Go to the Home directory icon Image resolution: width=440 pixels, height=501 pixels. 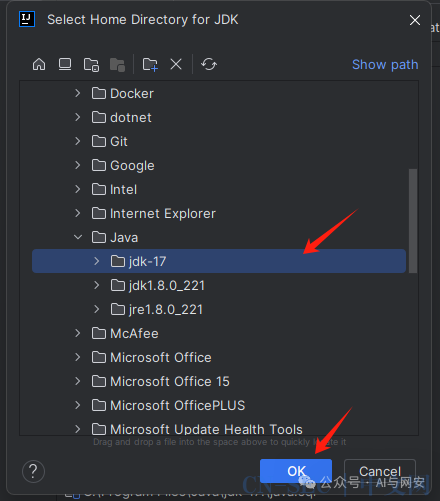(39, 64)
